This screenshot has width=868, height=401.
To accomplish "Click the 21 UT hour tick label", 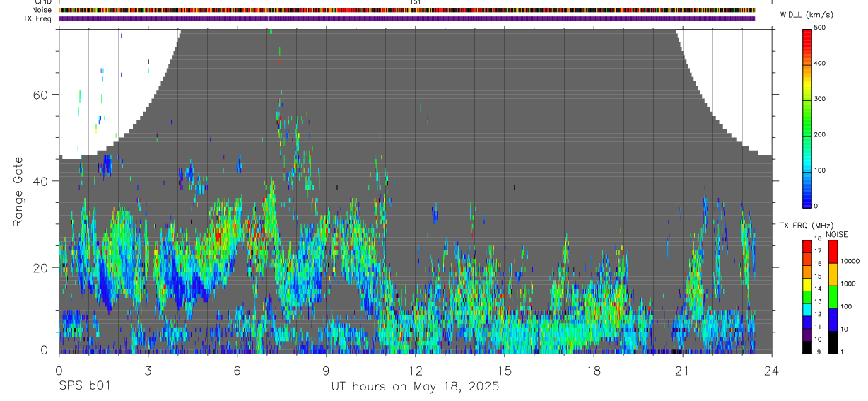I will 683,371.
